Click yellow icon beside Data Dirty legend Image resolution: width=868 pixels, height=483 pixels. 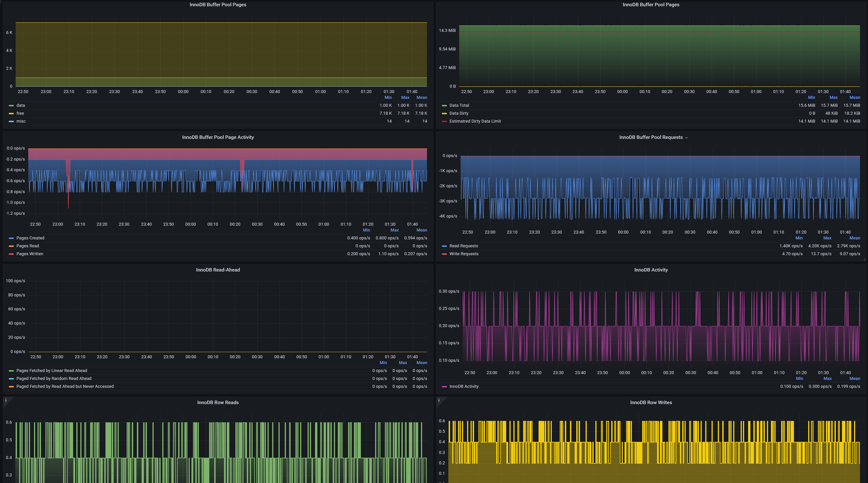(444, 114)
